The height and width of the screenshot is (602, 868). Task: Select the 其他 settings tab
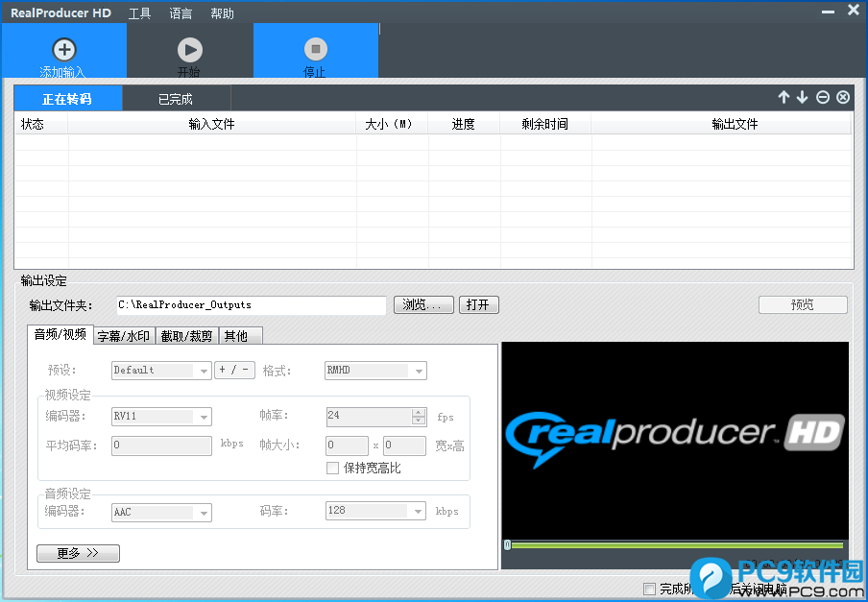(241, 336)
